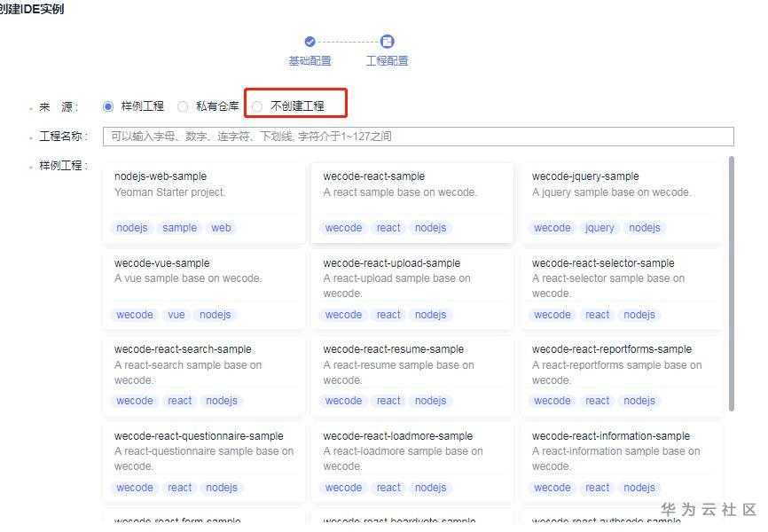Viewport: 768px width, 532px height.
Task: Choose the wecode-react-resume-sample card
Action: (412, 376)
